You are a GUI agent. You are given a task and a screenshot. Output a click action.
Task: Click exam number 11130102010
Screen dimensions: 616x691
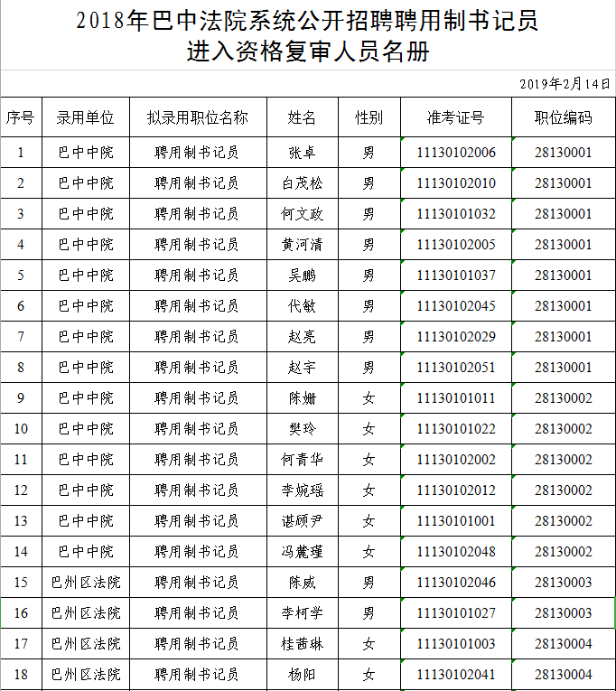(455, 183)
